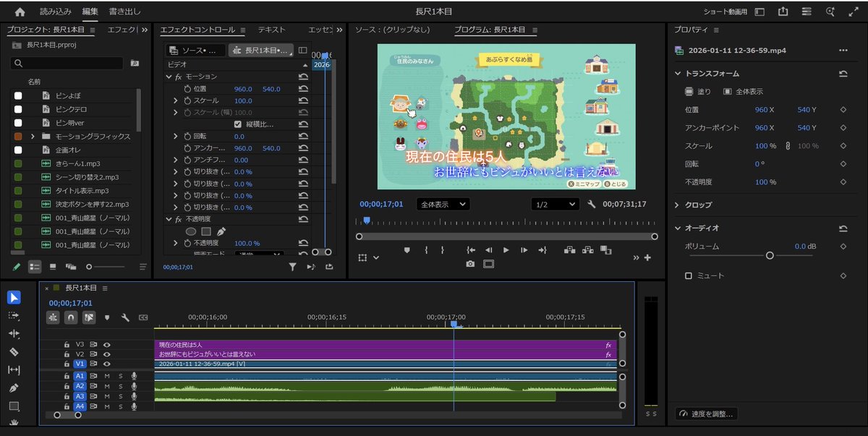
Task: Step forward one frame
Action: (x=524, y=250)
